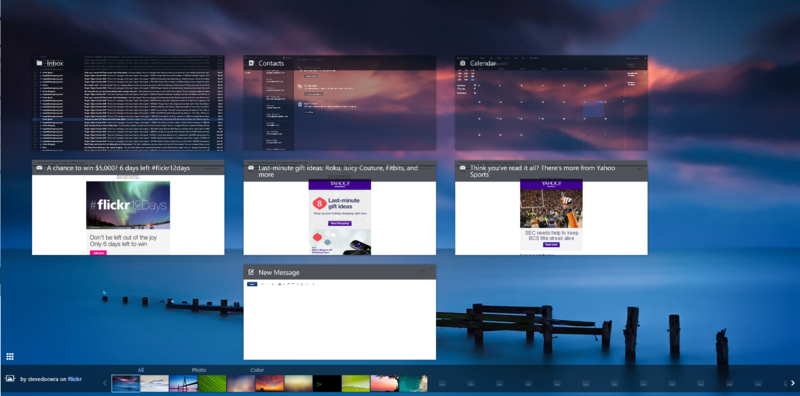Screen dimensions: 800x396
Task: Click the flickr 12Days banner image
Action: point(128,205)
